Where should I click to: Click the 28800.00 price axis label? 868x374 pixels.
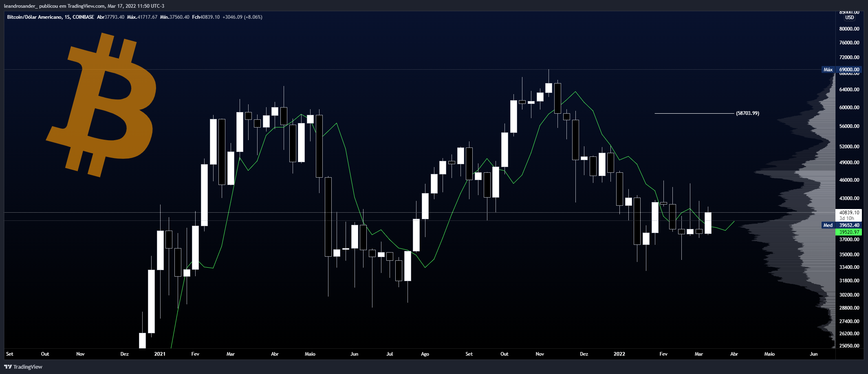[x=849, y=308]
